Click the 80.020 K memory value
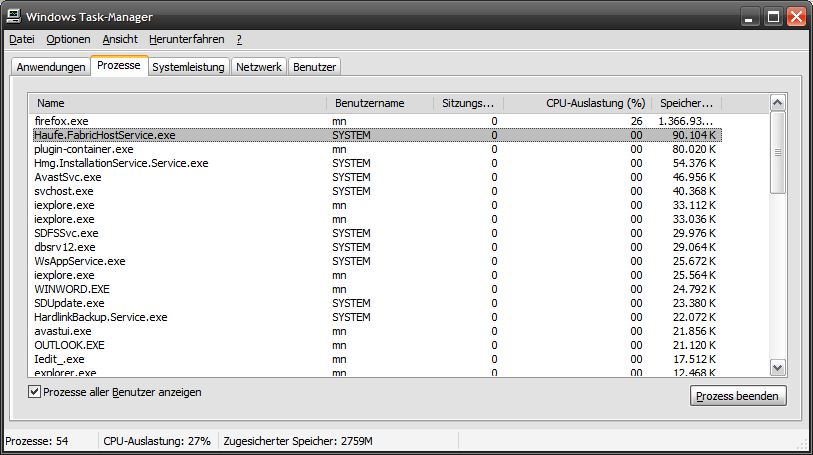 click(694, 149)
